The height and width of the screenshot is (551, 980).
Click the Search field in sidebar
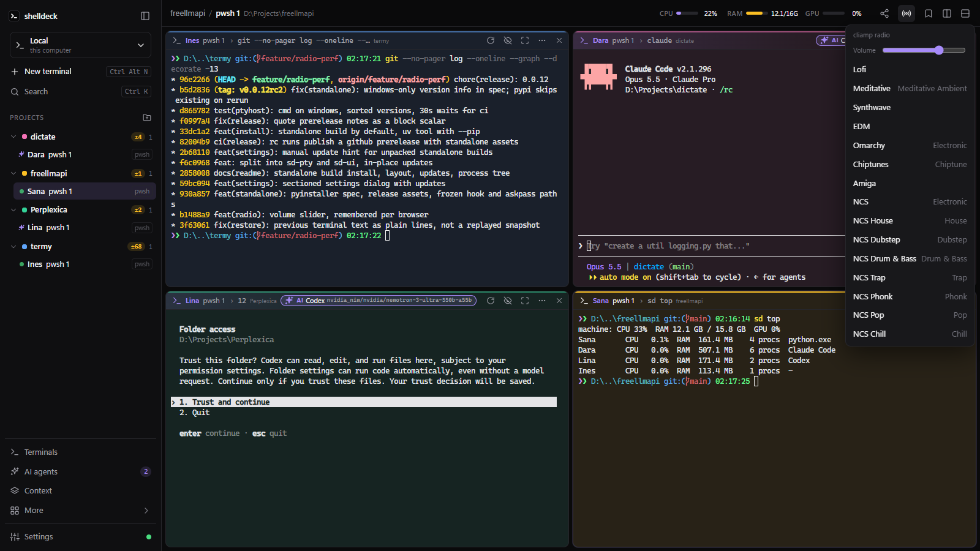pos(80,92)
